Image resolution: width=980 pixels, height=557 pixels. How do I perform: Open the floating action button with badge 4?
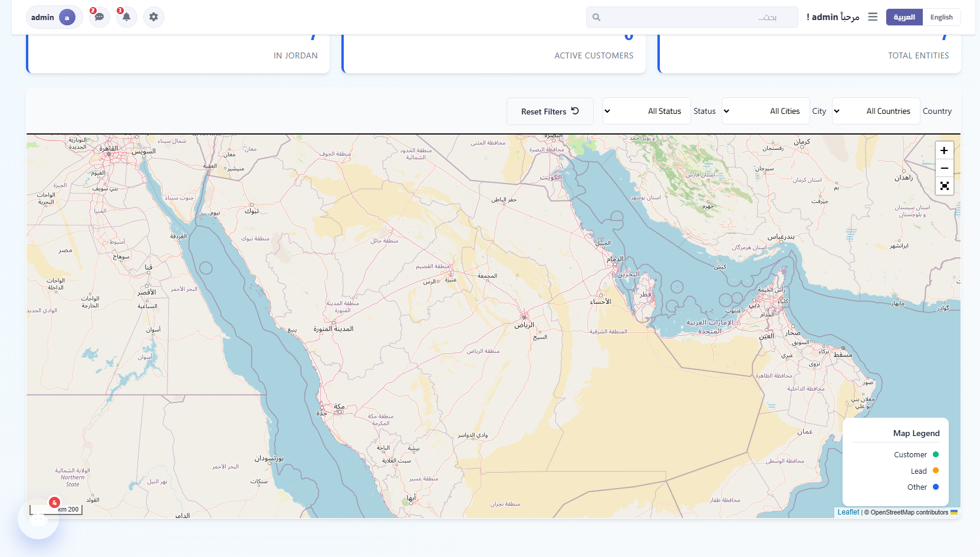pyautogui.click(x=38, y=520)
